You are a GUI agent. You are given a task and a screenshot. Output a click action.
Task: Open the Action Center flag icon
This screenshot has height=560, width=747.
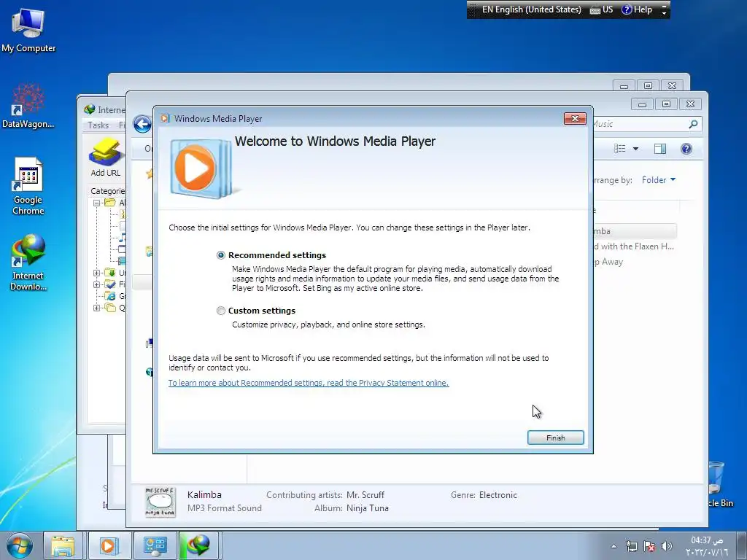pos(649,546)
